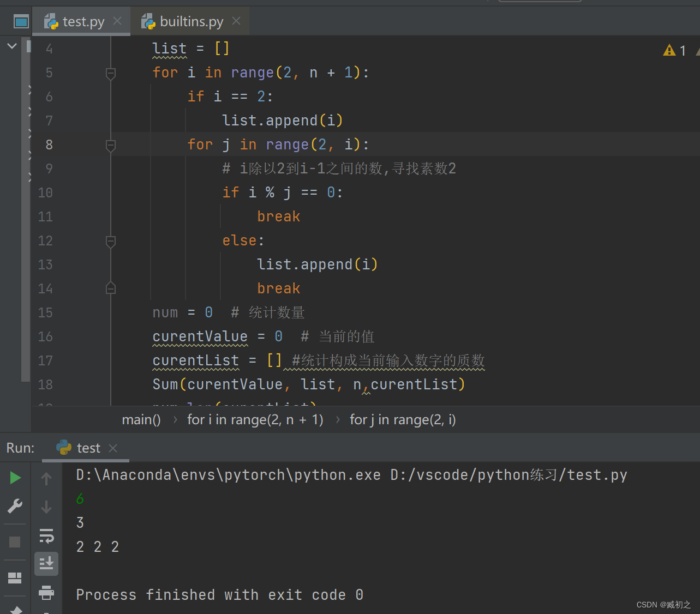Click the warning indicator showing 1
700x614 pixels.
pos(675,51)
